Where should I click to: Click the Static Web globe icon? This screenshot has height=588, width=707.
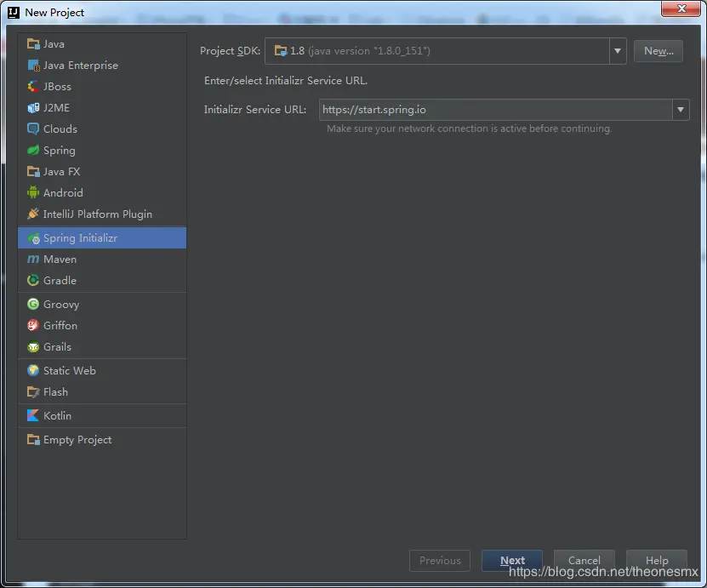click(33, 371)
